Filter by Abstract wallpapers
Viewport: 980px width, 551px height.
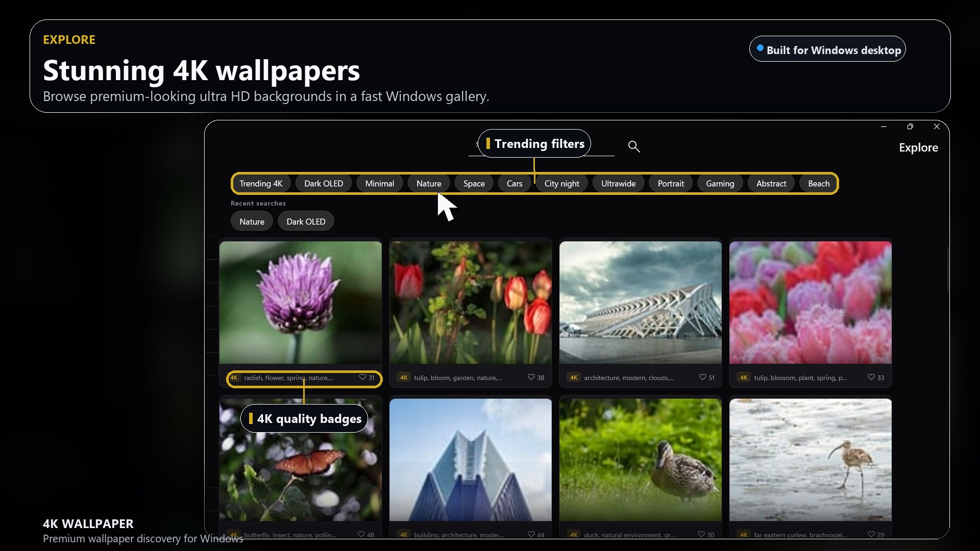pyautogui.click(x=771, y=184)
